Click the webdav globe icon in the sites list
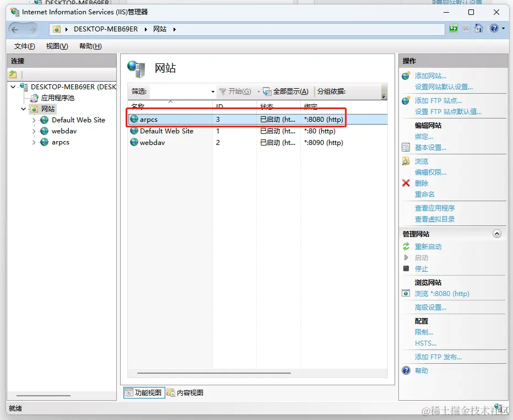This screenshot has width=513, height=420. click(x=134, y=142)
